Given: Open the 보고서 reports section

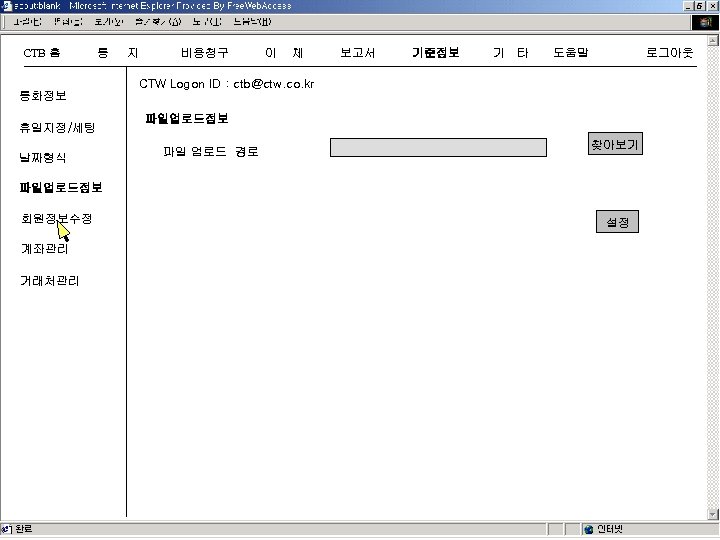Looking at the screenshot, I should pyautogui.click(x=357, y=53).
